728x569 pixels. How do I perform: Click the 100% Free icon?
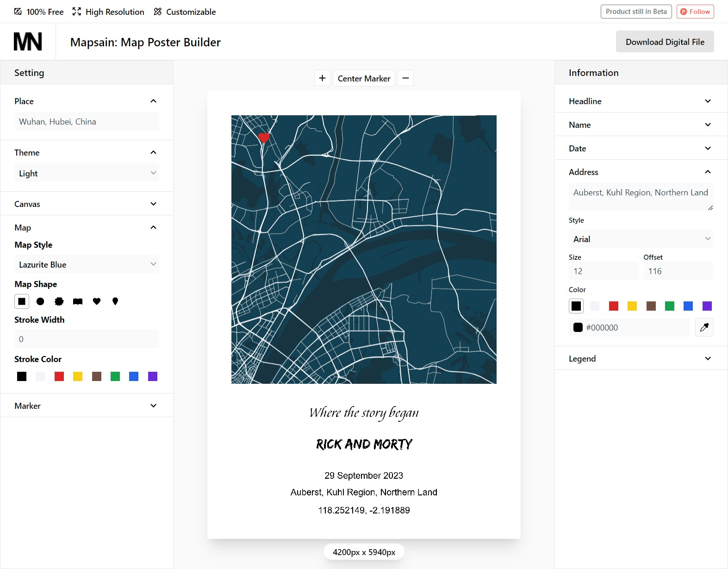click(x=18, y=12)
